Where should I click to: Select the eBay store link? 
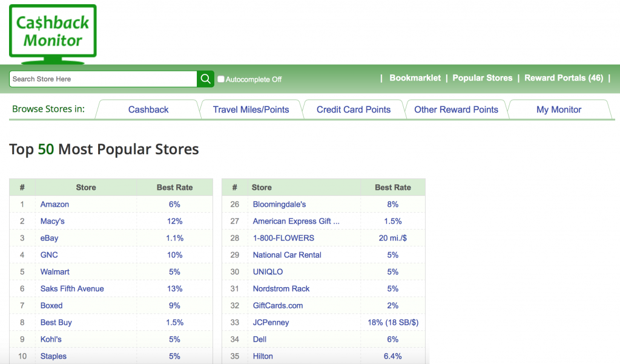click(x=49, y=238)
